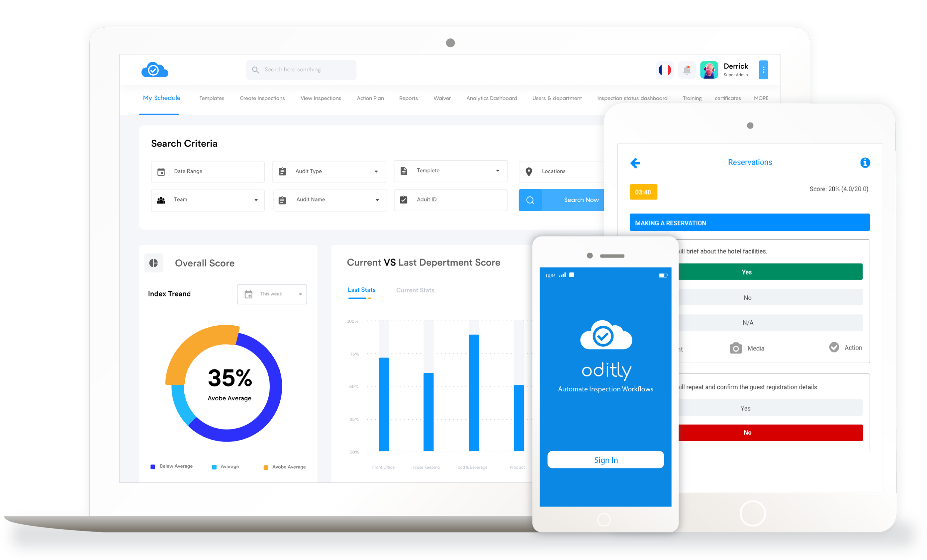This screenshot has width=927, height=560.
Task: Select No for the hotel facilities question
Action: click(770, 297)
